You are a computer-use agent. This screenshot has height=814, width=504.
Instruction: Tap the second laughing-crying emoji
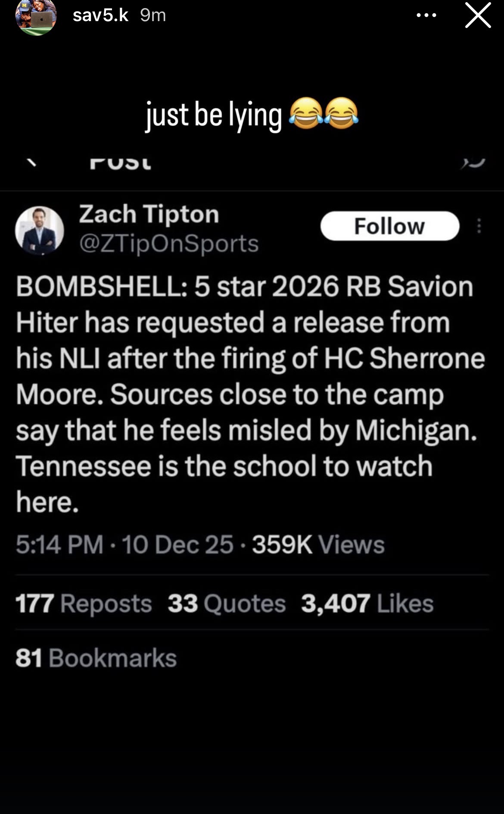point(341,113)
